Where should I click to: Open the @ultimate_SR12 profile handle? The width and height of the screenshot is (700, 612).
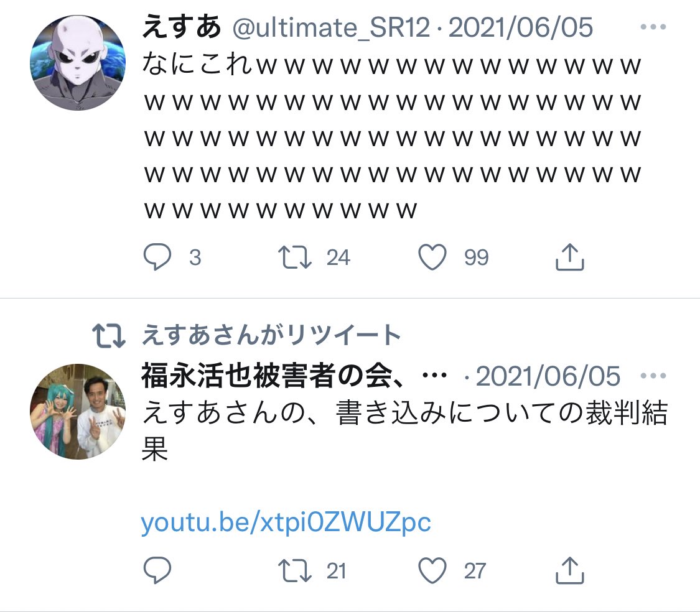tap(331, 27)
